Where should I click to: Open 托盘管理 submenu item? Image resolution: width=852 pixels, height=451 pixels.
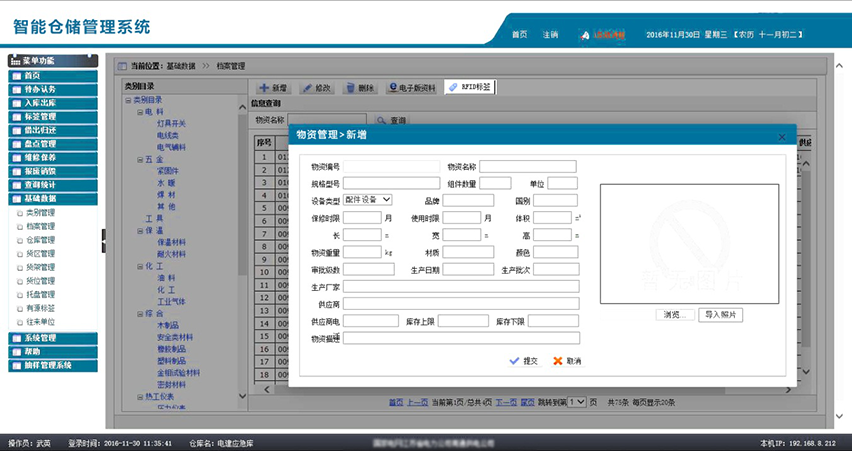pos(40,295)
